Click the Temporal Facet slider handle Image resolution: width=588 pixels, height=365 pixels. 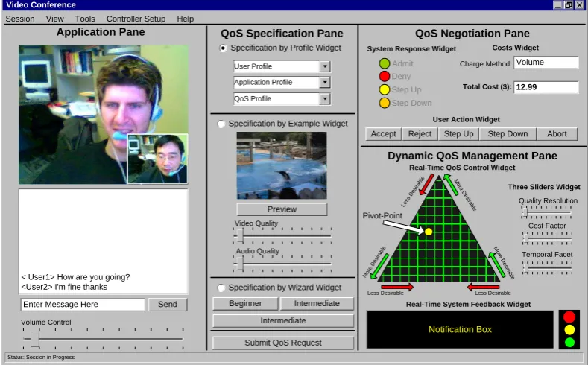coord(526,267)
